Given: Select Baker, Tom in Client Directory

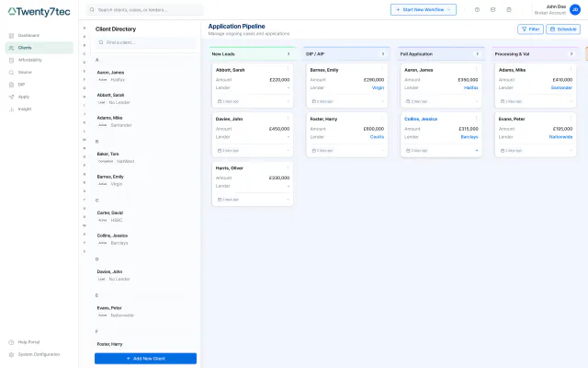Looking at the screenshot, I should 145,157.
